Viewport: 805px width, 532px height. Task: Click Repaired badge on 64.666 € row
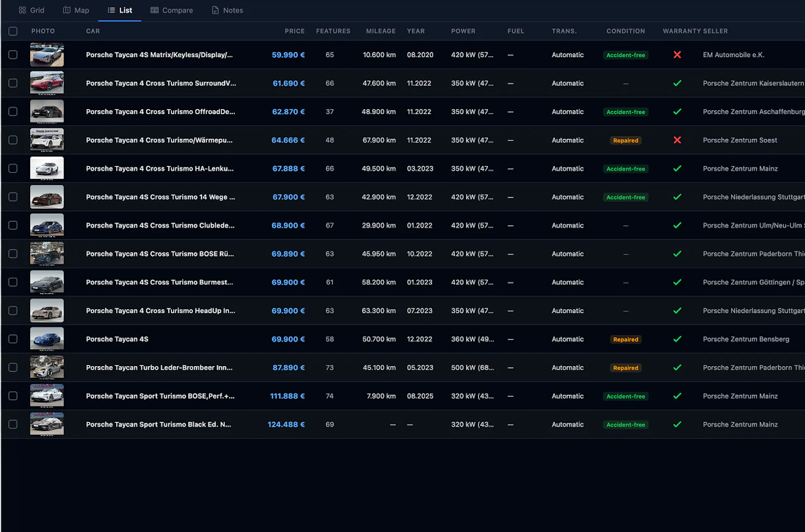pyautogui.click(x=625, y=140)
